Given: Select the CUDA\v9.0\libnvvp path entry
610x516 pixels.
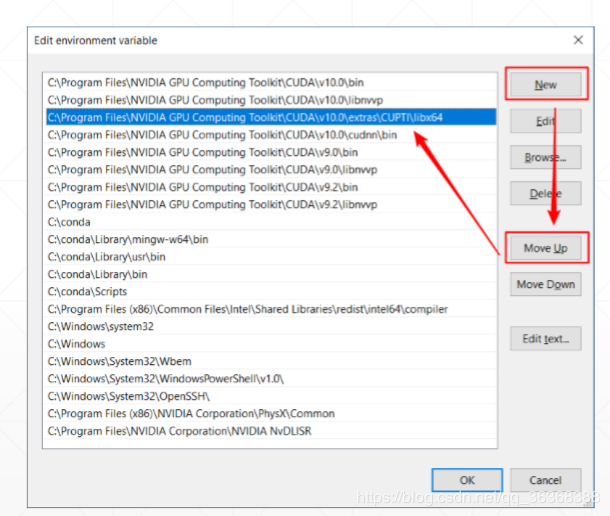Looking at the screenshot, I should [271, 170].
